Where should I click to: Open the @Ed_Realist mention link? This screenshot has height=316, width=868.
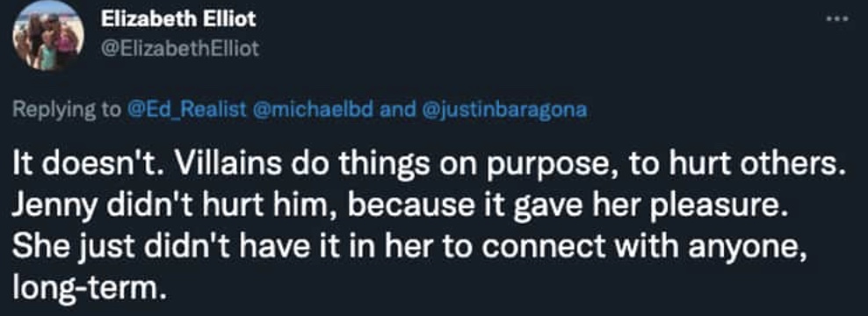pos(187,109)
